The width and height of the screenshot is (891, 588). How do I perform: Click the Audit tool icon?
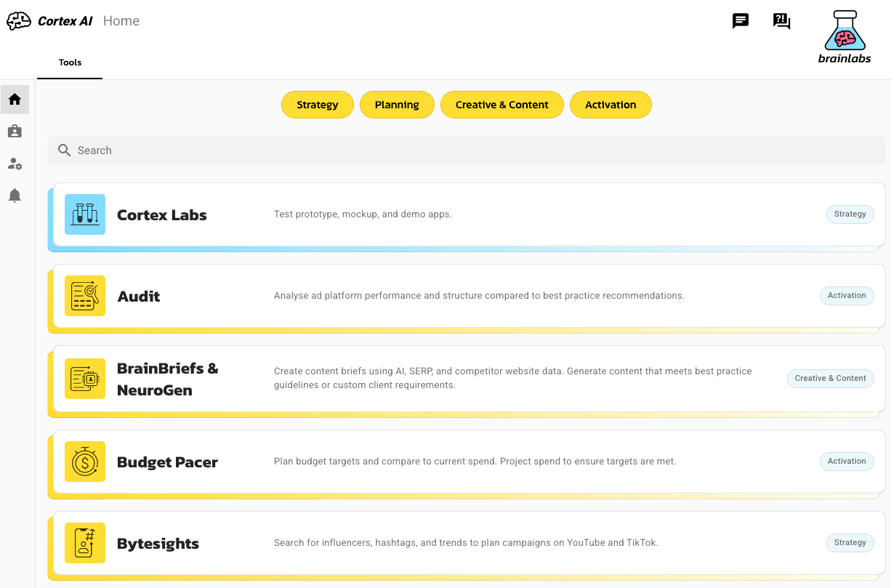coord(85,296)
